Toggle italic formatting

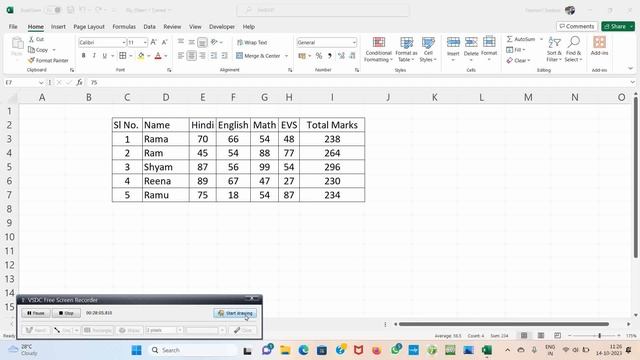[x=94, y=56]
